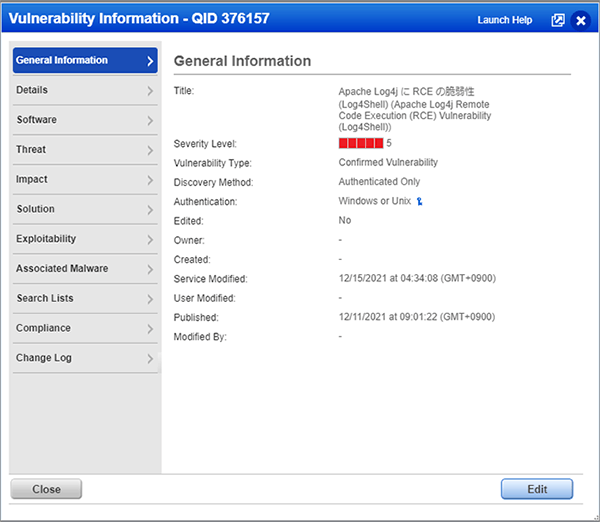The width and height of the screenshot is (600, 522).
Task: View the Compliance section
Action: [85, 328]
